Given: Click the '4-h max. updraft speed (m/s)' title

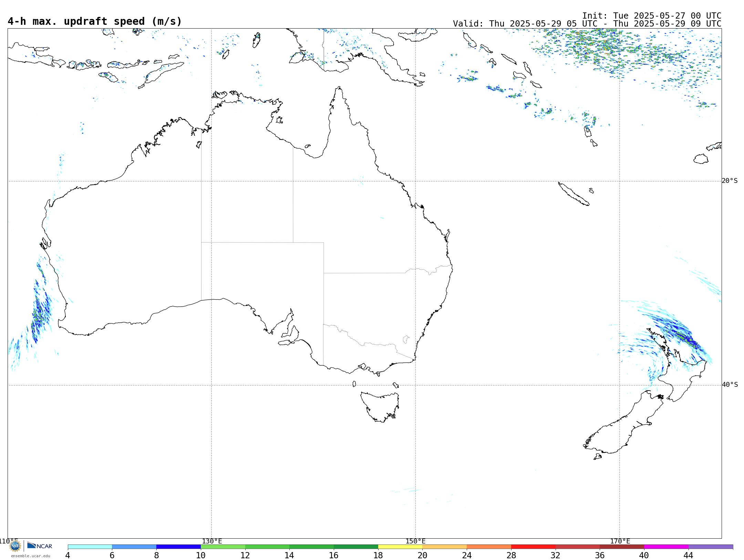Looking at the screenshot, I should pyautogui.click(x=95, y=21).
